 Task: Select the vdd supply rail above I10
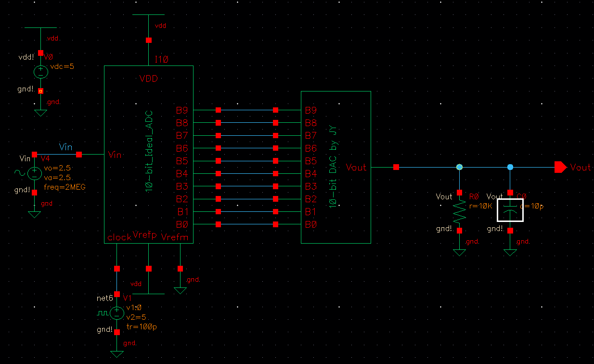click(x=148, y=15)
